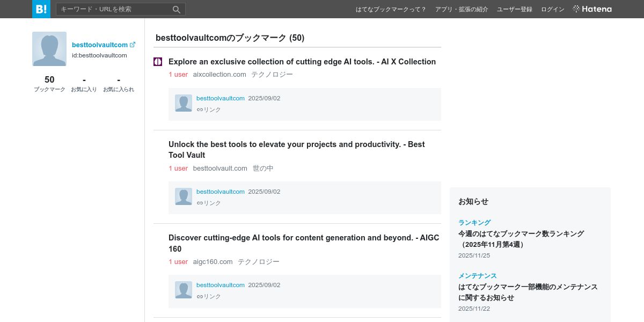
Task: Click besttoolvaultcom username in AI X Collection comment
Action: coord(221,98)
